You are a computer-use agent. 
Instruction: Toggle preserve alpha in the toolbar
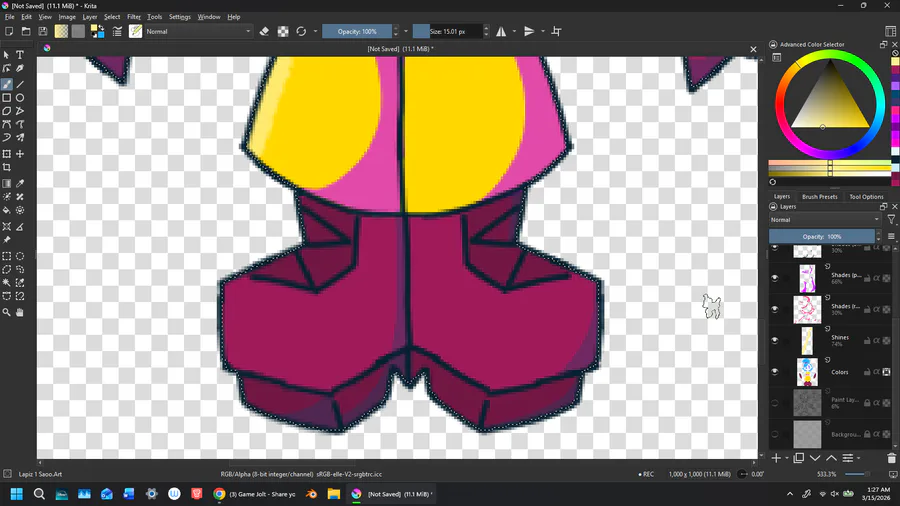pos(283,32)
